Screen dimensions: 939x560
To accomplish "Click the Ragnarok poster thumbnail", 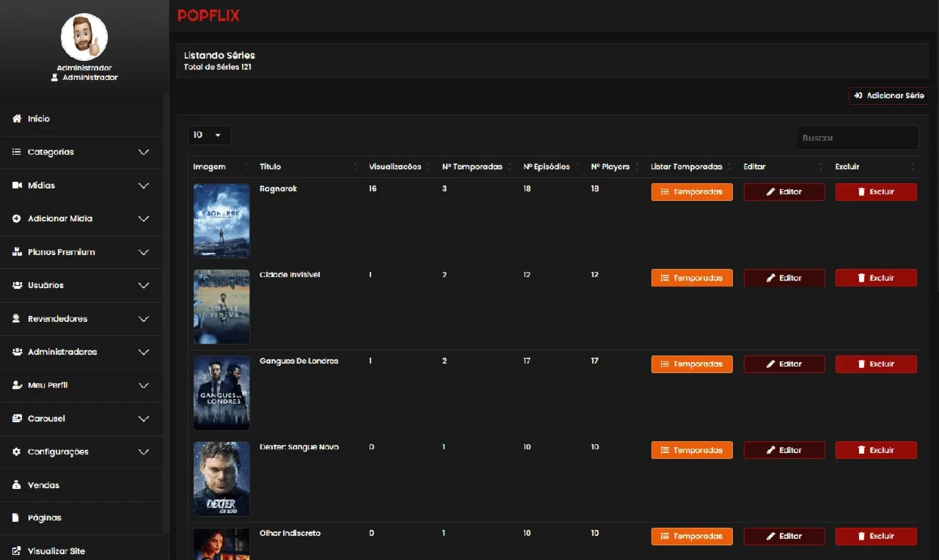I will [222, 221].
